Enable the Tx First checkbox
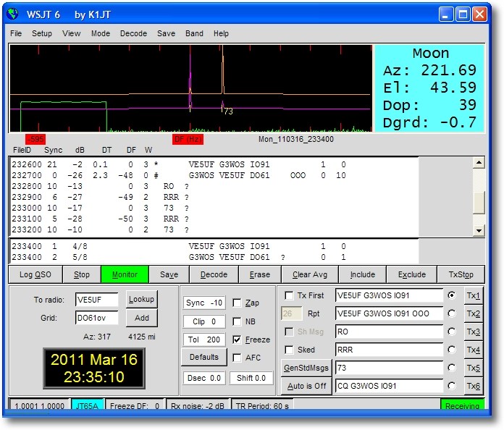The width and height of the screenshot is (504, 430). click(290, 296)
